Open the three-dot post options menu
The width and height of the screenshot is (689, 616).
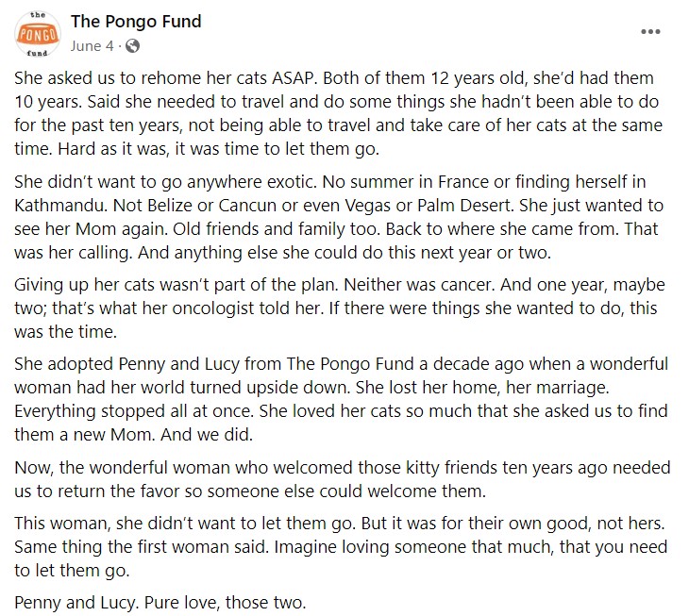click(650, 32)
